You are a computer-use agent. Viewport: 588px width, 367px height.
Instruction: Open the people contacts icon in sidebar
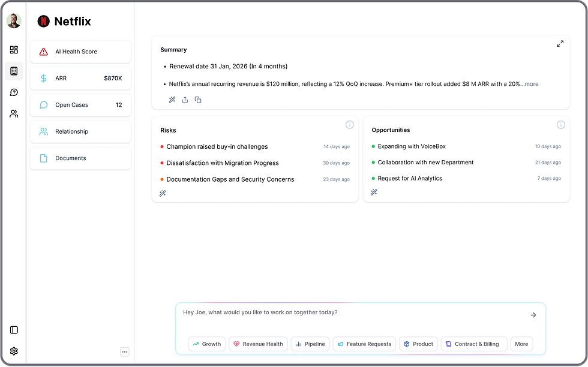point(14,113)
